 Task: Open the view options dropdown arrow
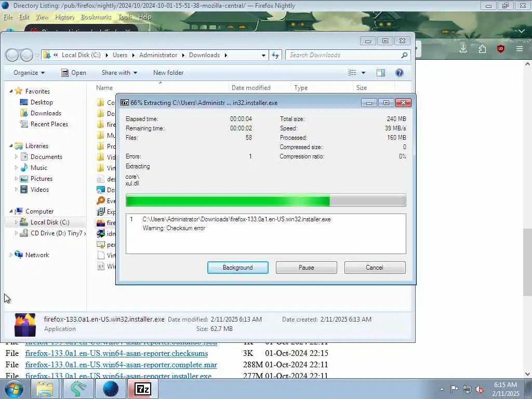pos(363,73)
